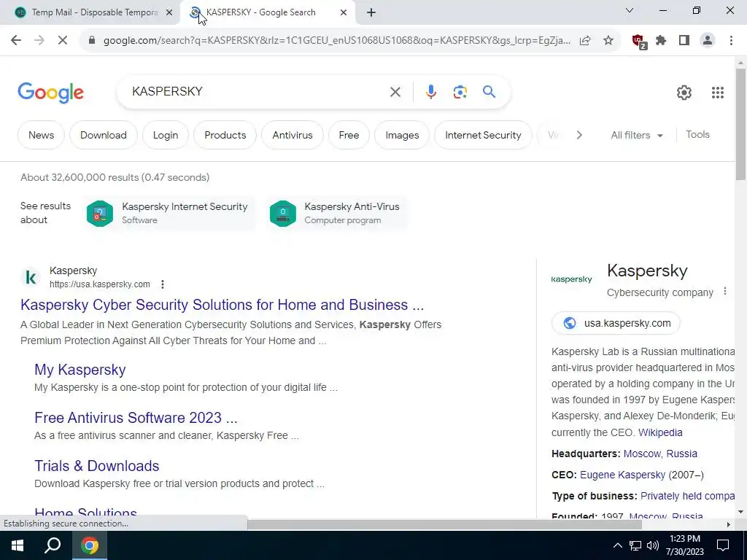Click the kaspersky logo thumbnail
The height and width of the screenshot is (560, 747).
tap(572, 279)
